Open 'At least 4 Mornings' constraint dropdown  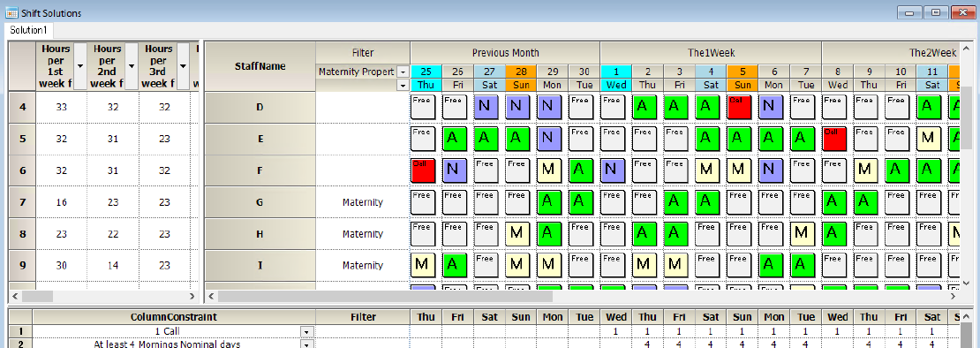pyautogui.click(x=306, y=344)
